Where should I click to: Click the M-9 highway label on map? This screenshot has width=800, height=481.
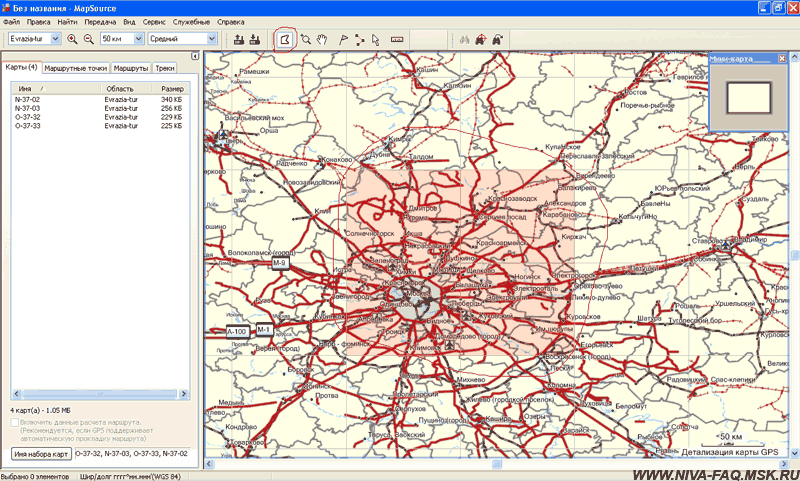[x=279, y=263]
